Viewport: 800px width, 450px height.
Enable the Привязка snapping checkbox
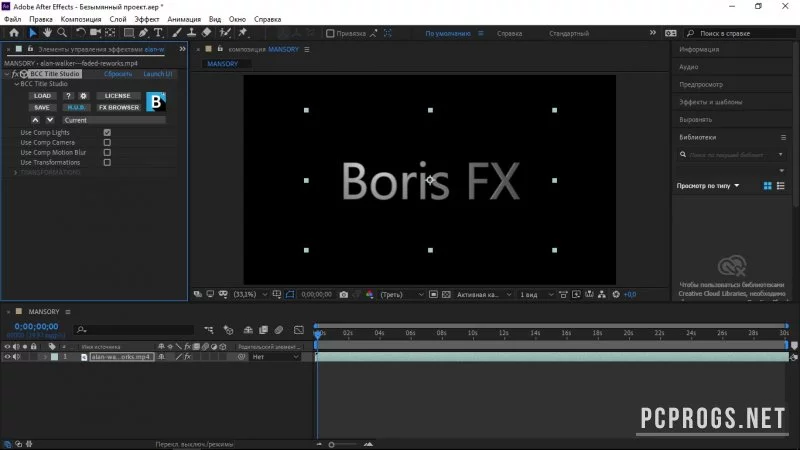pyautogui.click(x=330, y=33)
